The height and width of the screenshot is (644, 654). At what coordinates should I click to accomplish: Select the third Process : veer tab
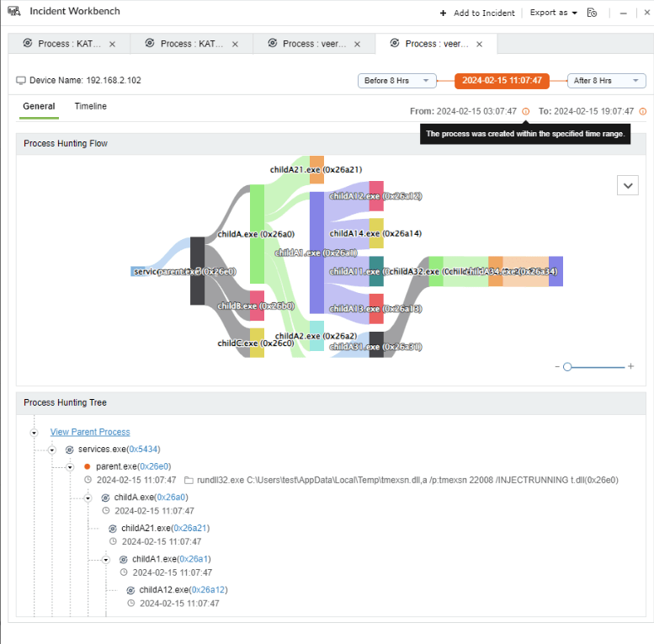pos(314,44)
